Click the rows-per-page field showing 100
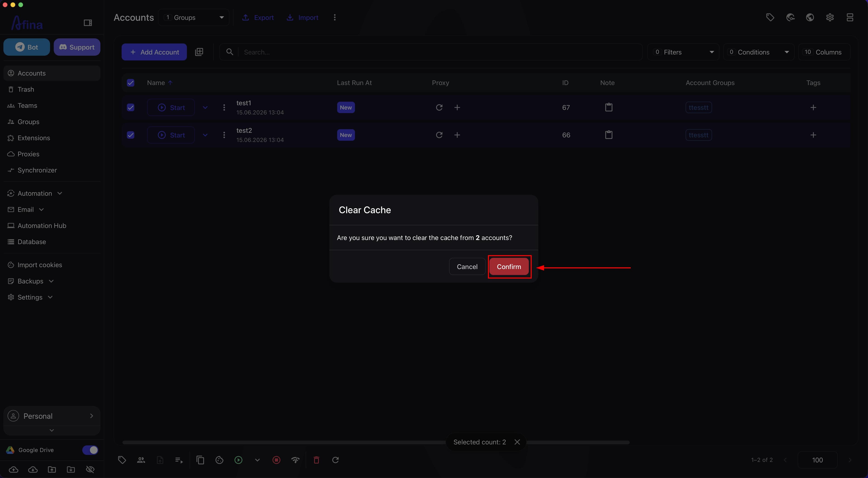868x478 pixels. pos(817,460)
